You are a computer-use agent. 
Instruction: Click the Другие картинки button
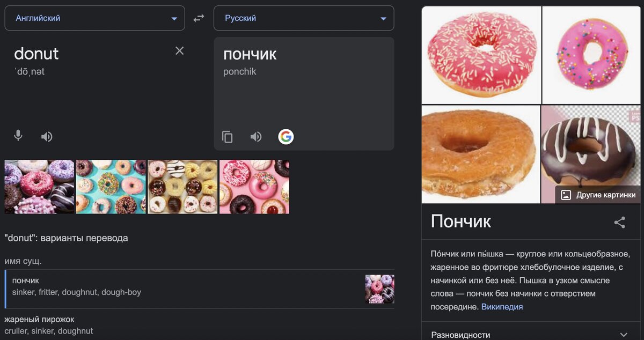[x=598, y=195]
